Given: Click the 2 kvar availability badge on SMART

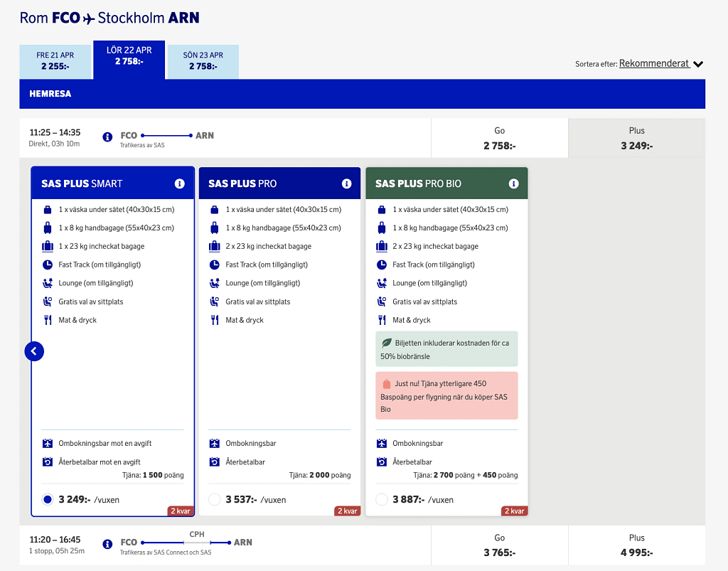Looking at the screenshot, I should click(x=181, y=511).
